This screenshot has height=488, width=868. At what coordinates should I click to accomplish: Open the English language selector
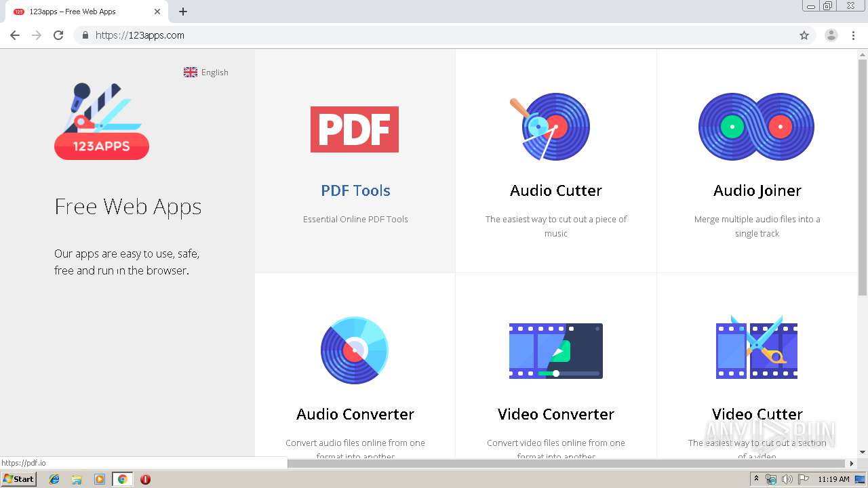click(206, 73)
